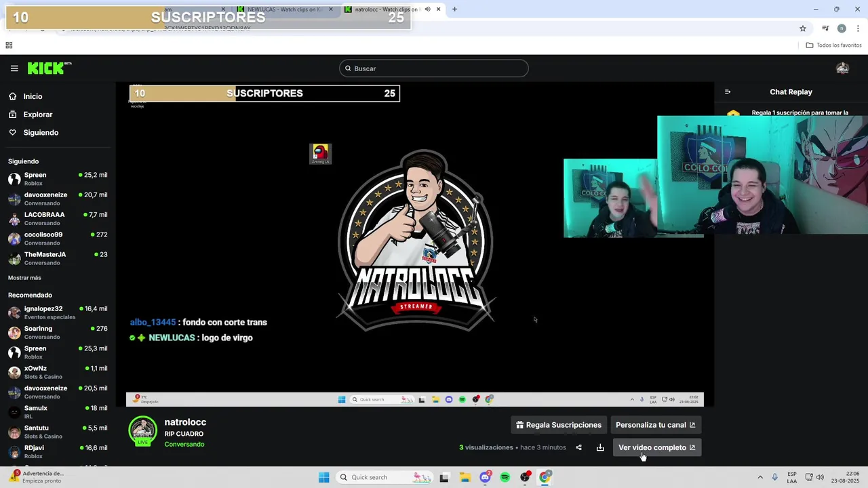Go to Inicio in sidebar
The image size is (868, 488).
point(33,96)
